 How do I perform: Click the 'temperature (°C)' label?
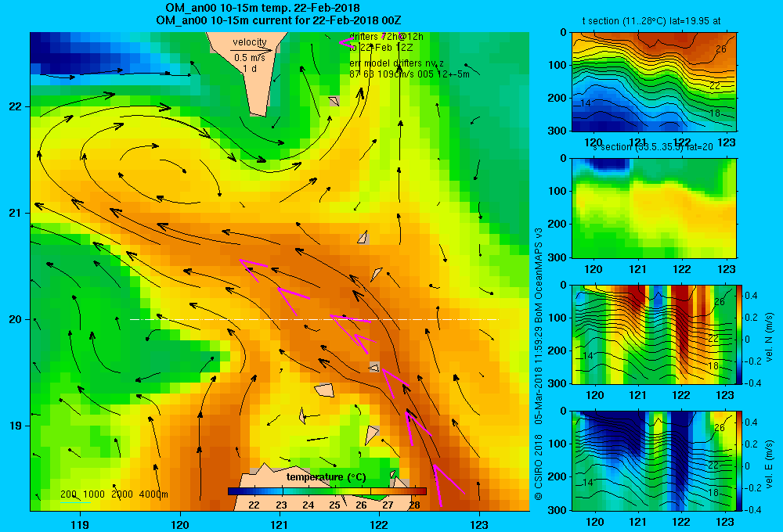[326, 477]
